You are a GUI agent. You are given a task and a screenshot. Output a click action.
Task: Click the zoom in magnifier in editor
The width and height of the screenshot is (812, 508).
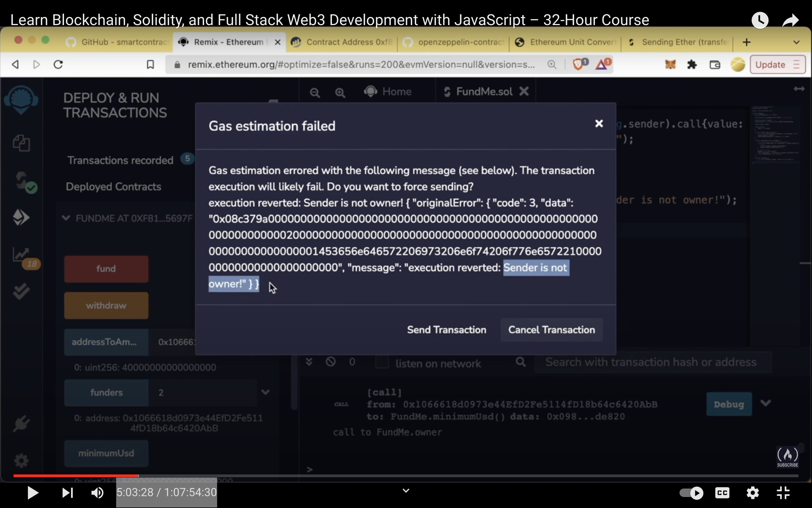pyautogui.click(x=340, y=93)
